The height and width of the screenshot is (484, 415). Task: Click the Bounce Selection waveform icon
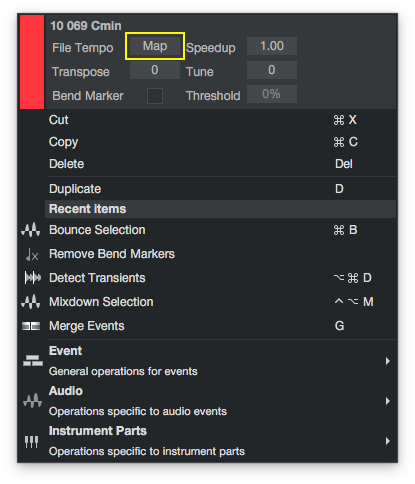point(31,230)
